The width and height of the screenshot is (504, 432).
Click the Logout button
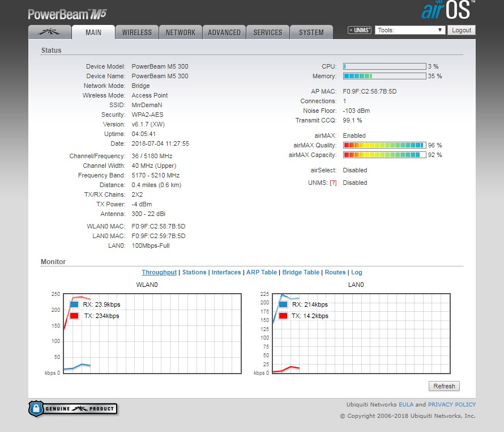click(462, 30)
